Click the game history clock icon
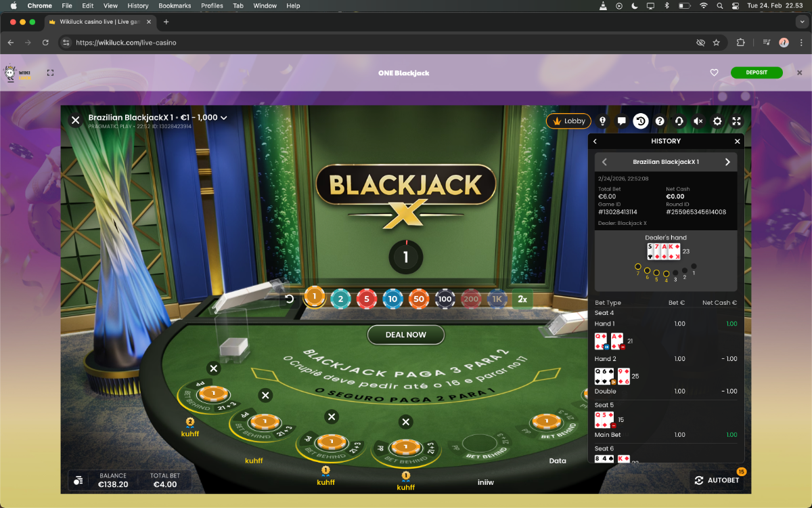812x508 pixels. click(x=640, y=121)
